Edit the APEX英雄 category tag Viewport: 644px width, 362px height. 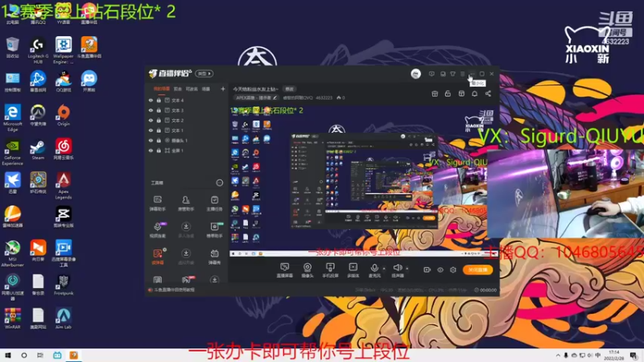tap(257, 97)
